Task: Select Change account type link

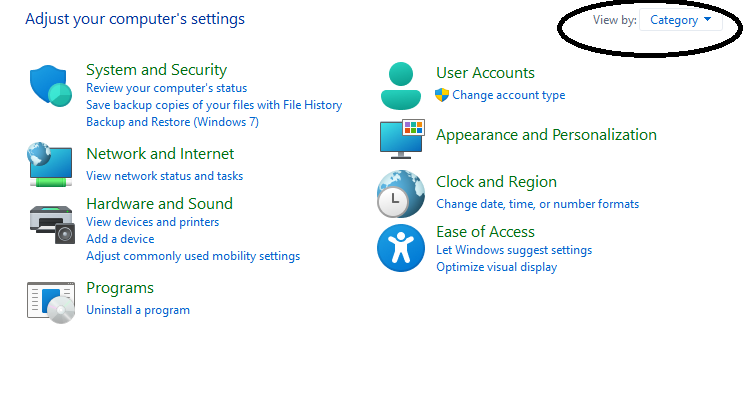Action: coord(509,95)
